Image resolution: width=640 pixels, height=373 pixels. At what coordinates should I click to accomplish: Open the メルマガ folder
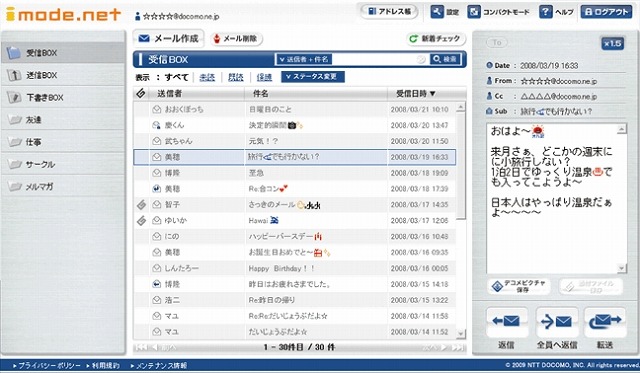click(x=63, y=186)
